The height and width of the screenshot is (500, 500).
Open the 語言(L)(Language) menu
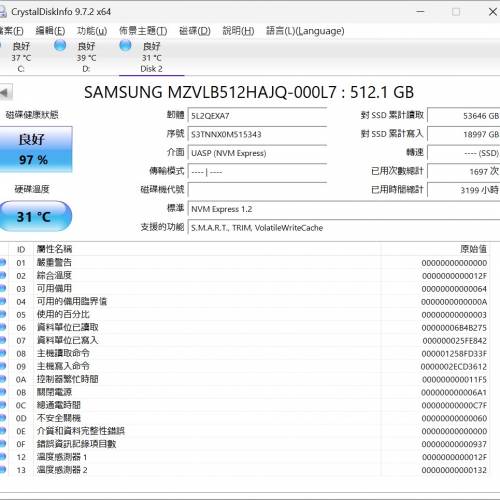pos(305,31)
